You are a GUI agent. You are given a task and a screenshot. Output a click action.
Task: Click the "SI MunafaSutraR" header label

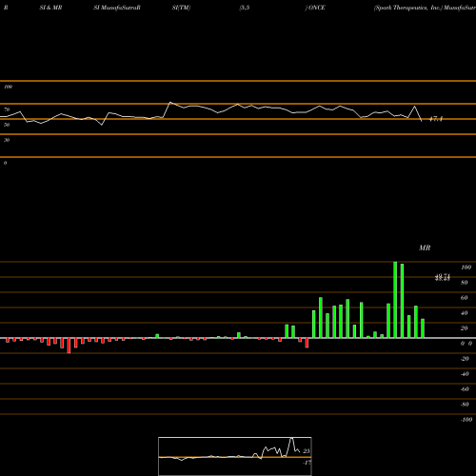(x=117, y=8)
